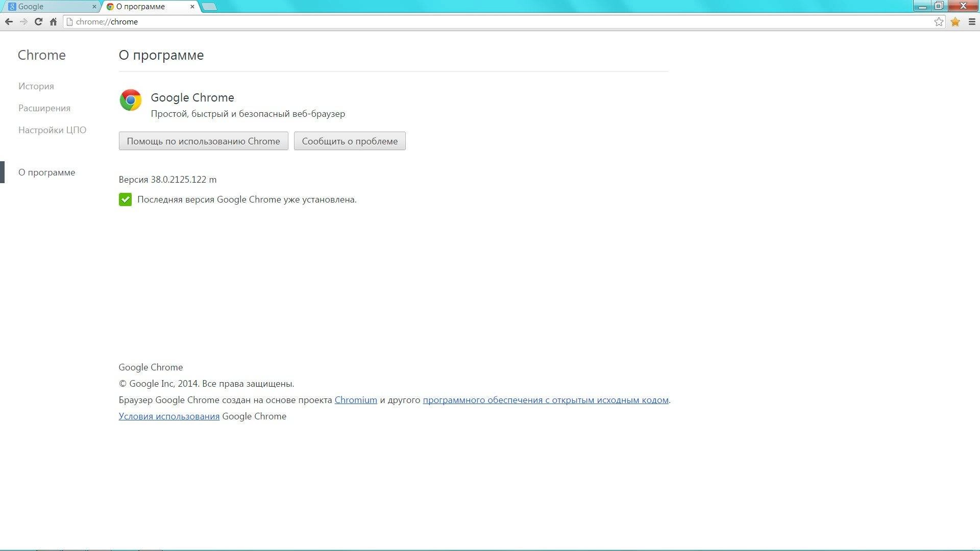Click the page icon in address bar
The height and width of the screenshot is (551, 980).
69,21
